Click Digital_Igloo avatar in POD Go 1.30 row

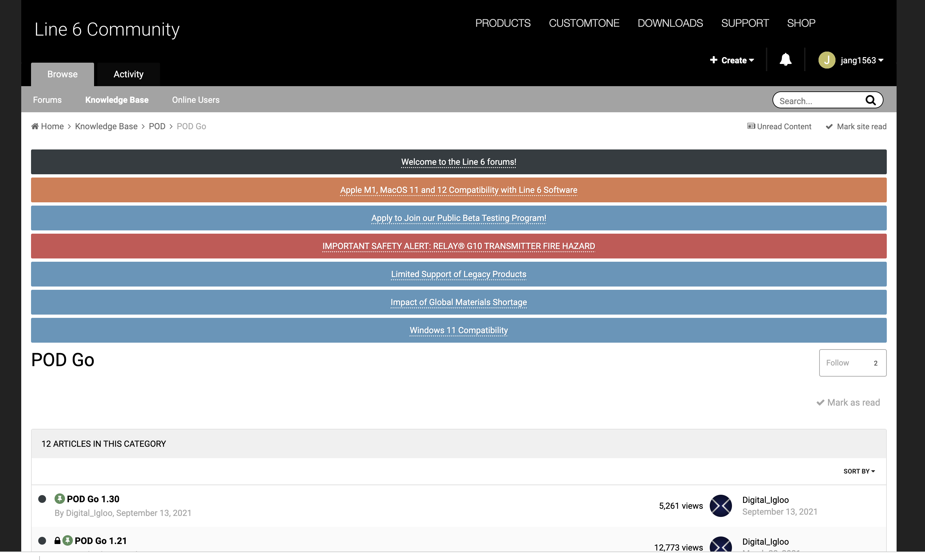(721, 506)
